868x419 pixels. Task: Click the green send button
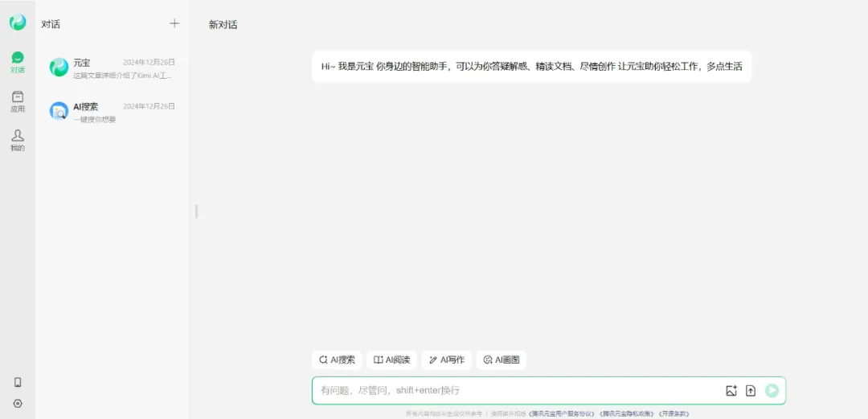click(772, 391)
